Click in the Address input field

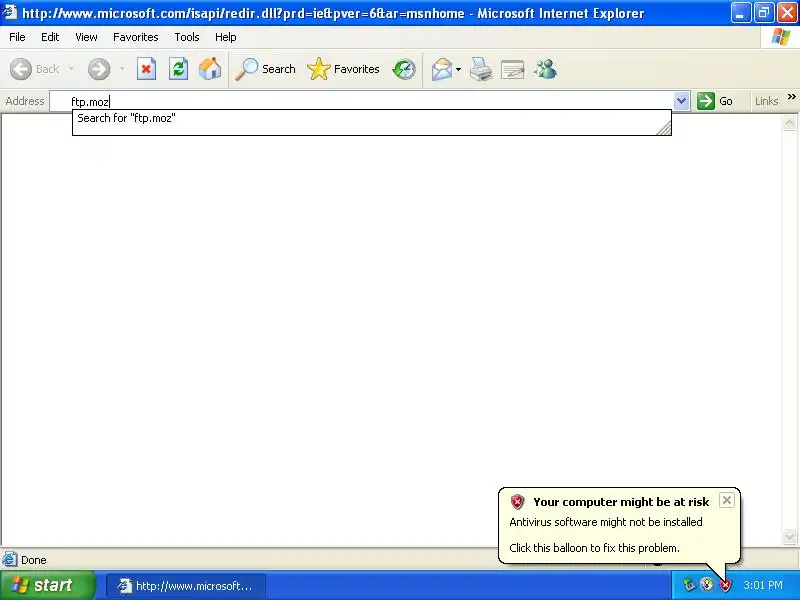(361, 101)
